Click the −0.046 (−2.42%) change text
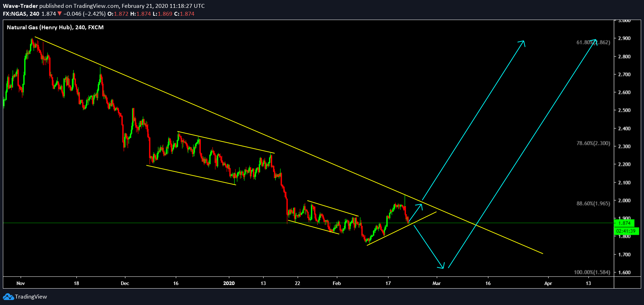 [x=85, y=14]
